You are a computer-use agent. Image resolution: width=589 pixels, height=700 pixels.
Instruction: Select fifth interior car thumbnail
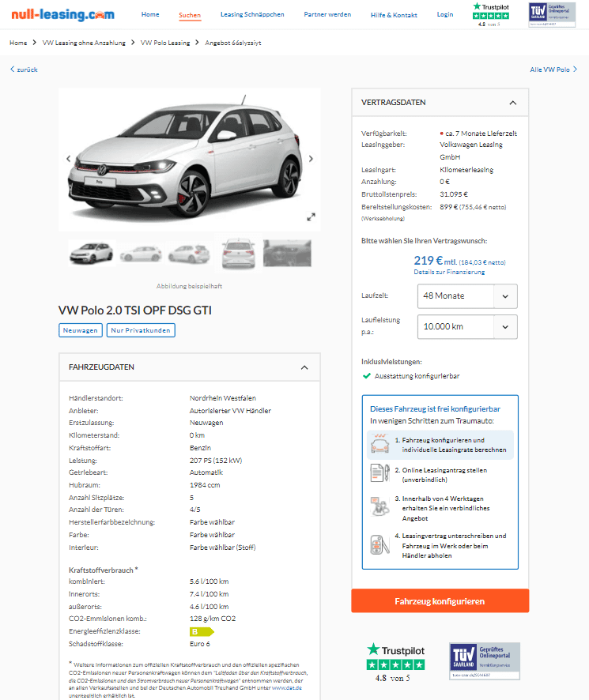click(x=287, y=253)
